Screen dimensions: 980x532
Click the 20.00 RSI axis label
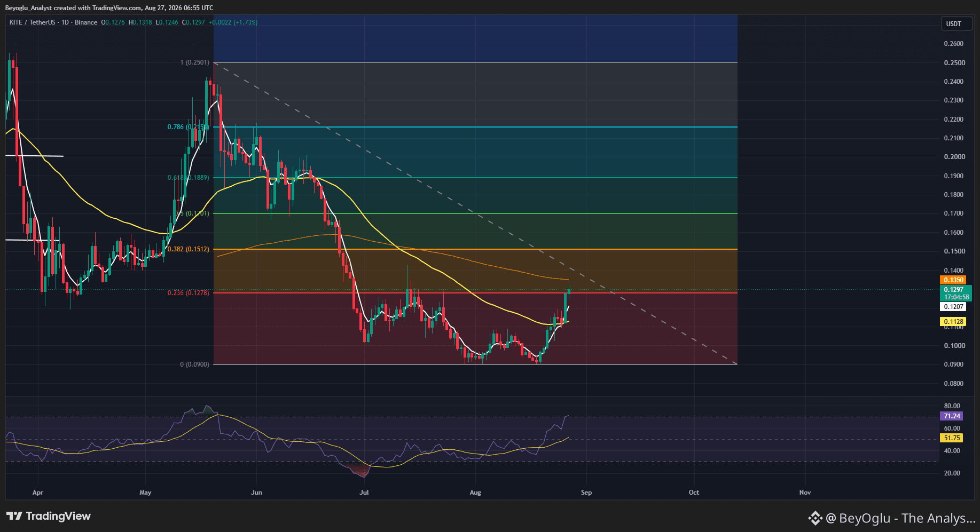click(952, 473)
